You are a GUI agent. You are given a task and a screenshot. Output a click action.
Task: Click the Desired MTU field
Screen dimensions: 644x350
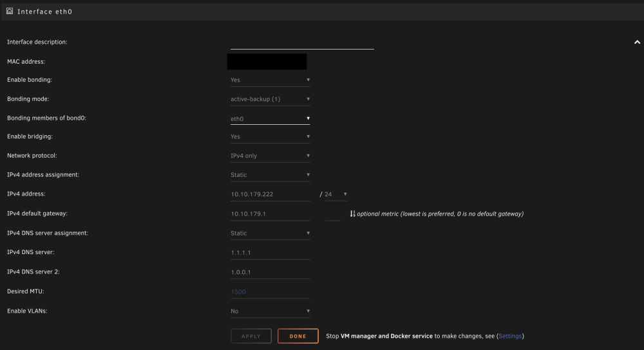pyautogui.click(x=270, y=291)
